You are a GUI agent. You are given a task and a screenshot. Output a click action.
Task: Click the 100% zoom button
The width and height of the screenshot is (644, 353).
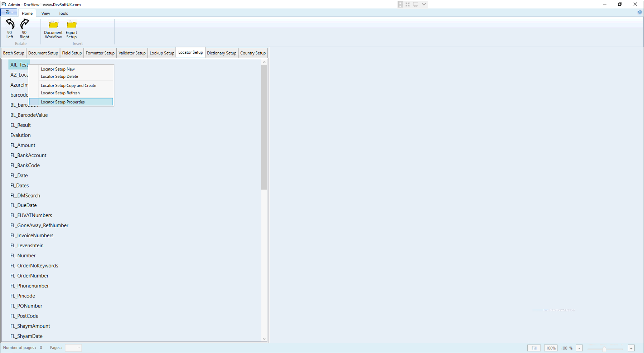pos(551,348)
